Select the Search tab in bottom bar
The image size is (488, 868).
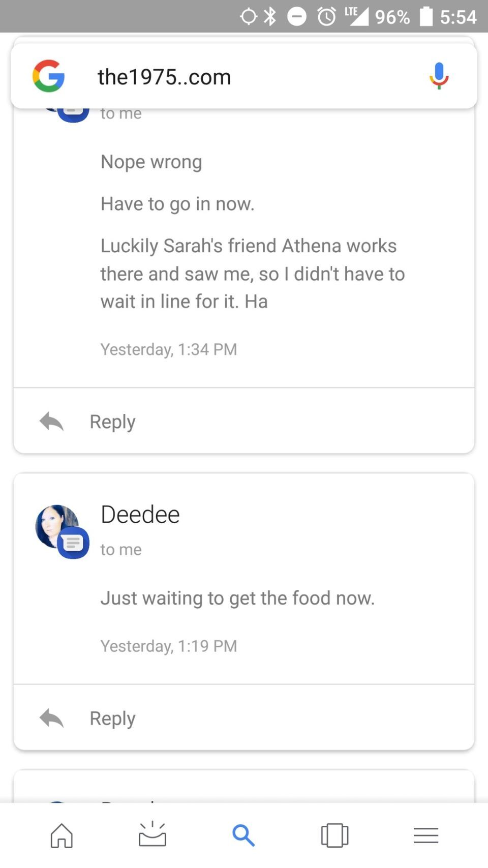[243, 835]
